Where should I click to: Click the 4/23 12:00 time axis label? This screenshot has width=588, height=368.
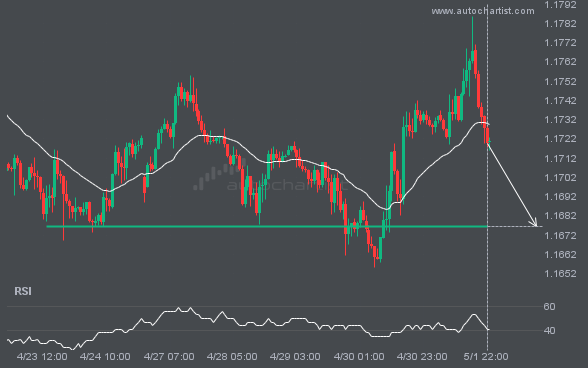tap(42, 356)
